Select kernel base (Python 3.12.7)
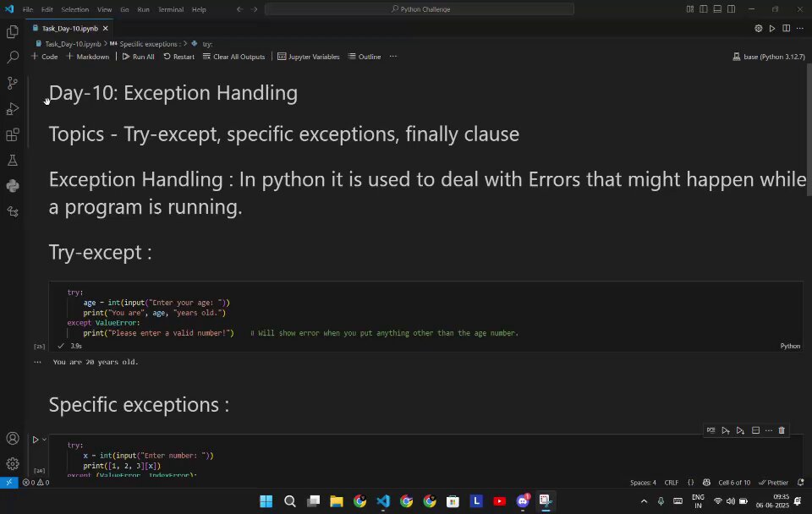Image resolution: width=812 pixels, height=514 pixels. (769, 57)
